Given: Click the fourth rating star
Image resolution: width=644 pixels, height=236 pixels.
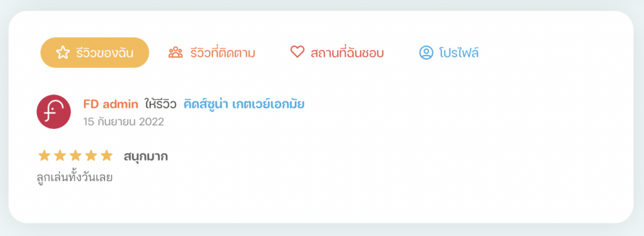Looking at the screenshot, I should (x=91, y=155).
